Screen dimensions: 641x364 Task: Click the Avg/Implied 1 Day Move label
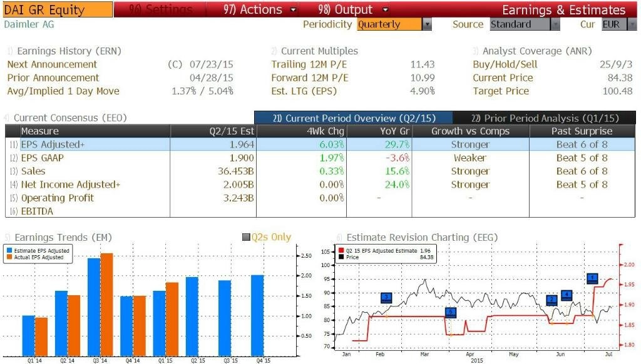coord(63,91)
